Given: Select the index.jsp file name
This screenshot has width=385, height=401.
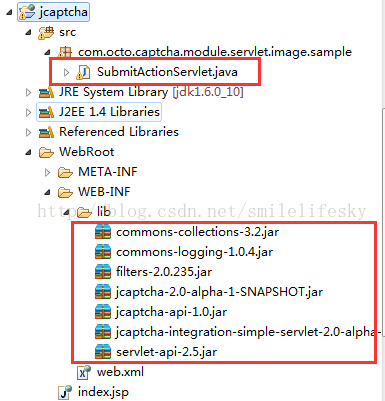Looking at the screenshot, I should click(x=103, y=392).
